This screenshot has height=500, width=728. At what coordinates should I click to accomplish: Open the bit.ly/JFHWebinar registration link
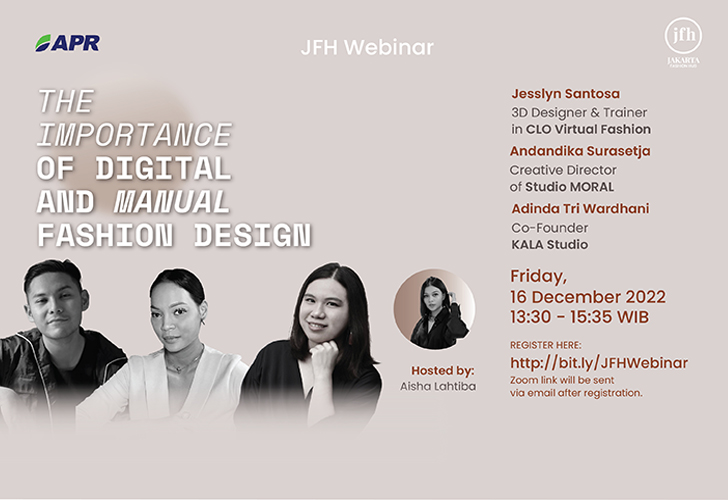click(598, 363)
